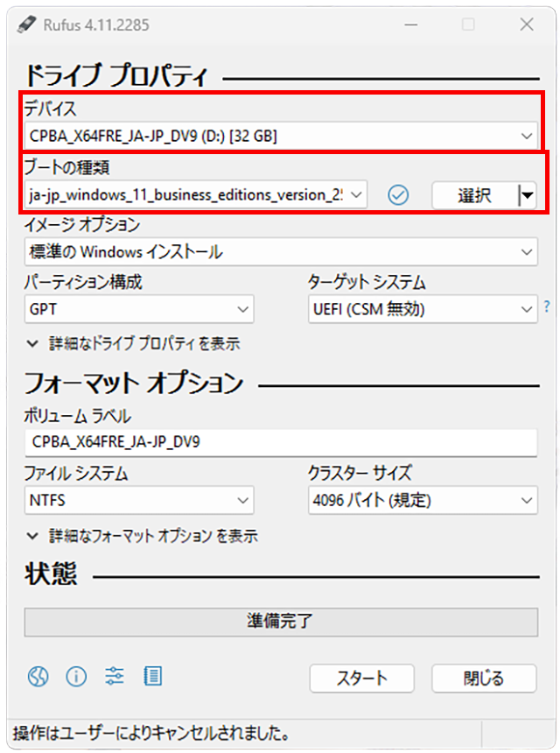Show the log list icon

pos(152,677)
